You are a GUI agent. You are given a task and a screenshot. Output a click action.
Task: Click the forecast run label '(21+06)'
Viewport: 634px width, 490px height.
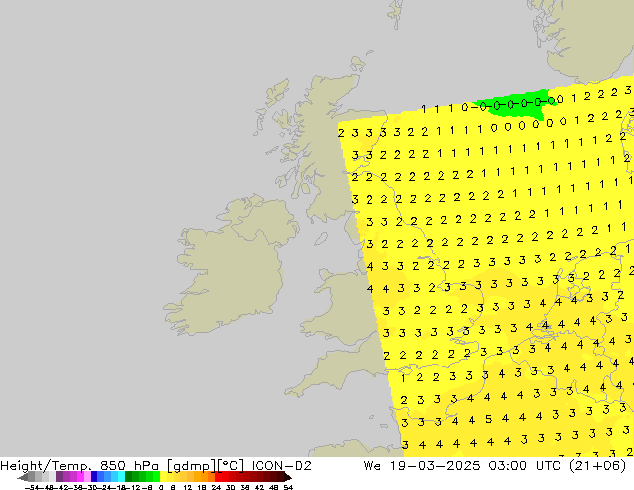[x=598, y=466]
